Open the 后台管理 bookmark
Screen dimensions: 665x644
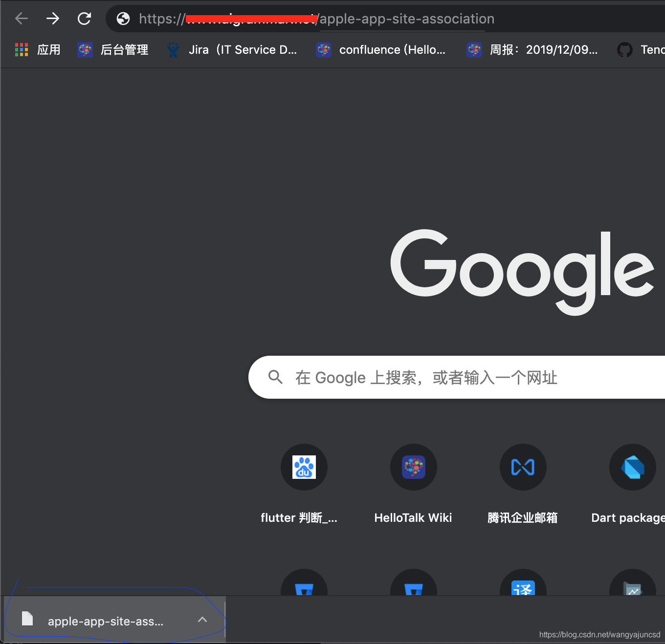click(113, 49)
